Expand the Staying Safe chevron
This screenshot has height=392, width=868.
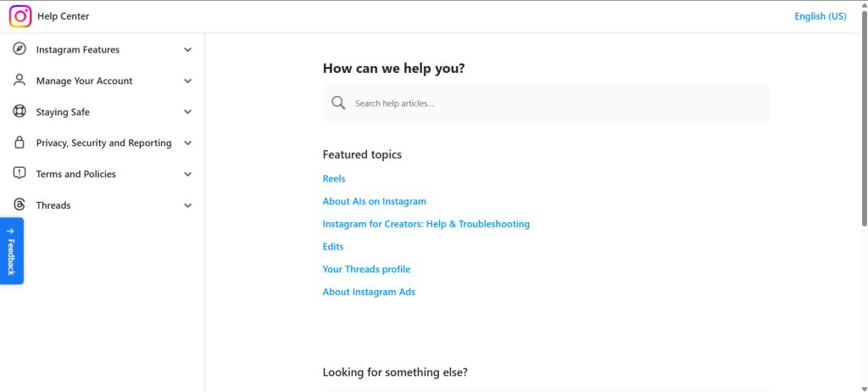pos(187,112)
